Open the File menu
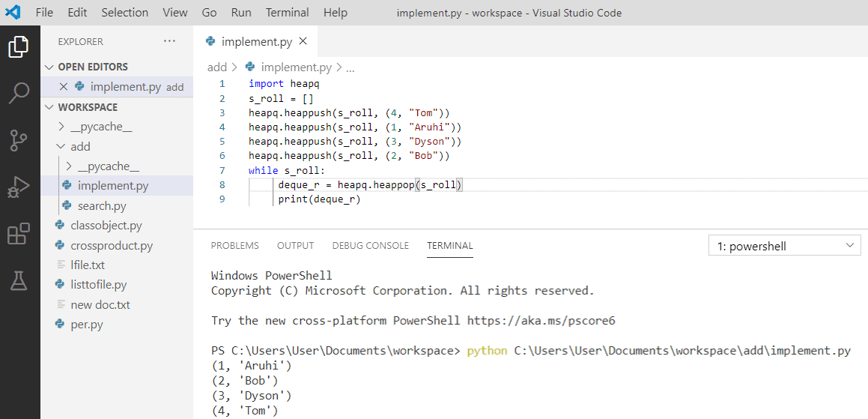 (44, 12)
